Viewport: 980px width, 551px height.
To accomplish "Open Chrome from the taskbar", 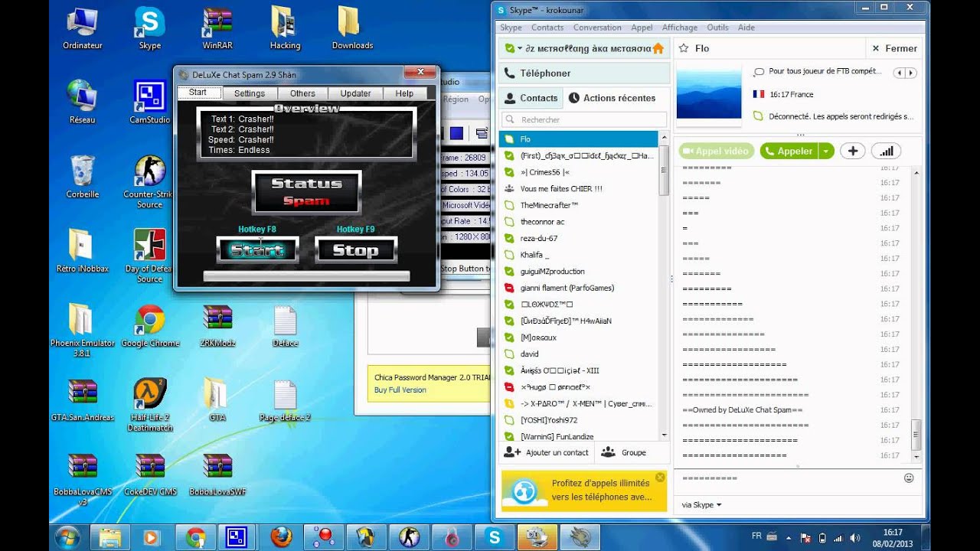I will (195, 537).
